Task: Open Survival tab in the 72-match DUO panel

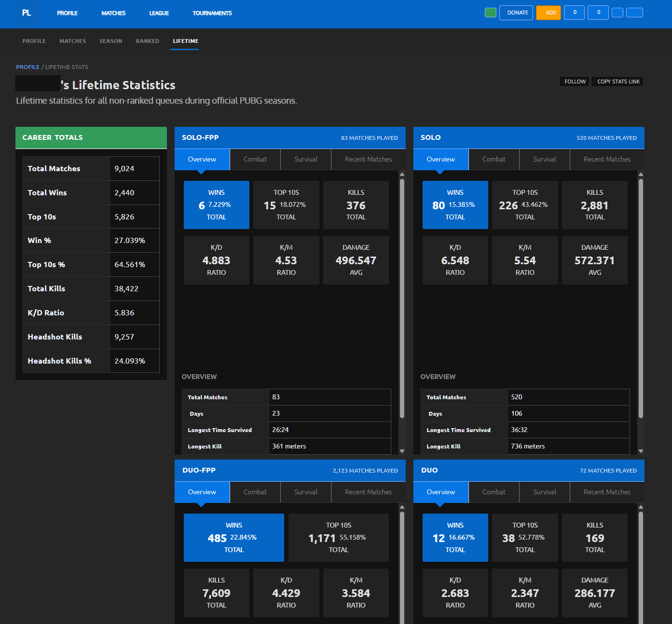Action: click(x=545, y=492)
